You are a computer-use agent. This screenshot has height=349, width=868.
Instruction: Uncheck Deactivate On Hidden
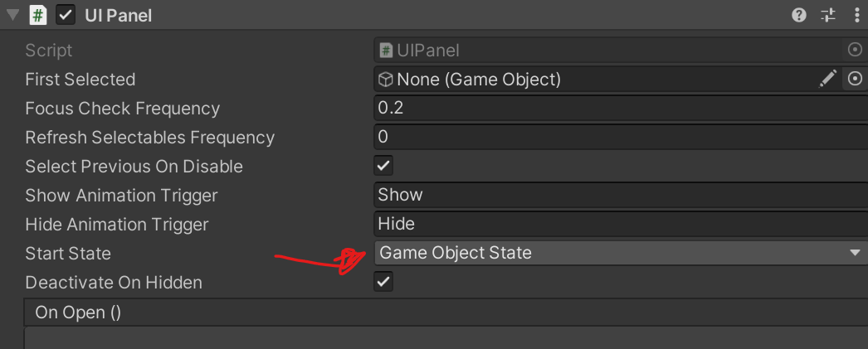coord(383,282)
